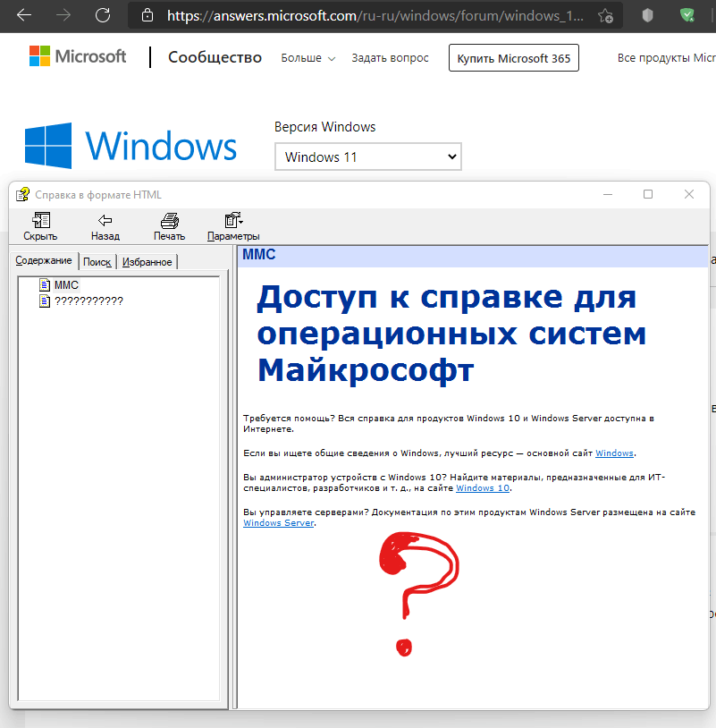
Task: Open the Windows site link
Action: 614,453
